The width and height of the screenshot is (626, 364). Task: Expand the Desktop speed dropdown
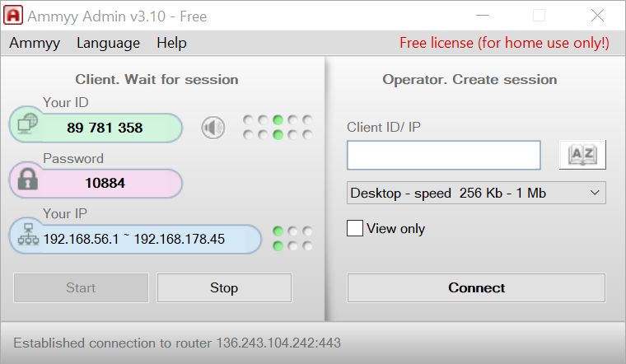[x=476, y=193]
